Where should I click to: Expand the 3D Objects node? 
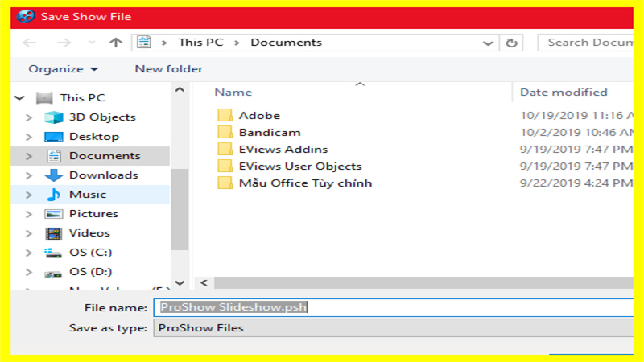point(28,117)
